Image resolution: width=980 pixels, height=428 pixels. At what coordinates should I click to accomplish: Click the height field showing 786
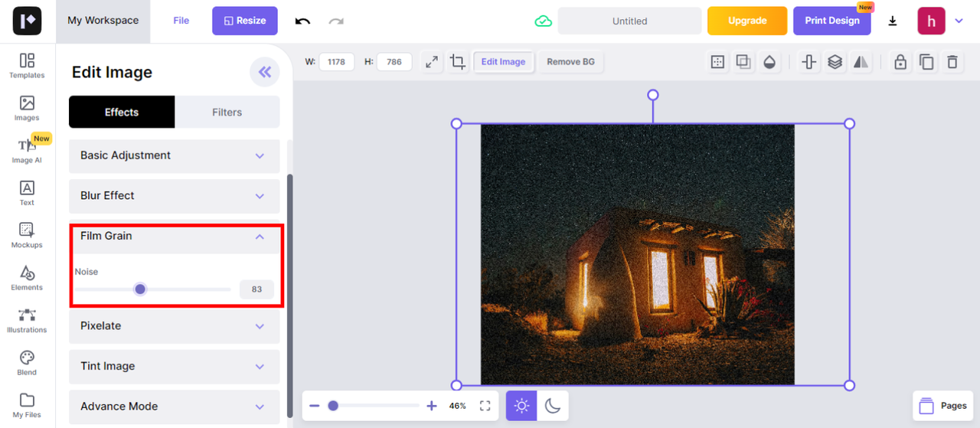pos(394,62)
